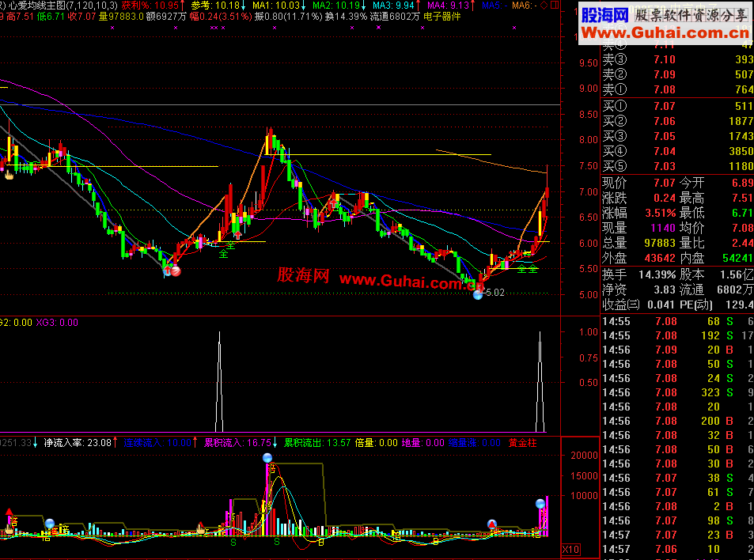Select sell order 卖② at 7.09
754x560 pixels.
click(x=677, y=74)
